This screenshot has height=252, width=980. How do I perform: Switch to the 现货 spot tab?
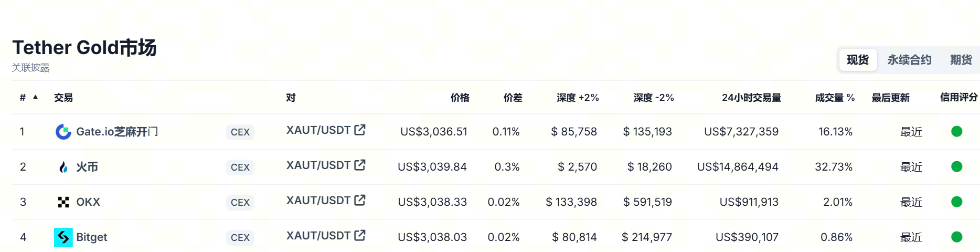[858, 60]
